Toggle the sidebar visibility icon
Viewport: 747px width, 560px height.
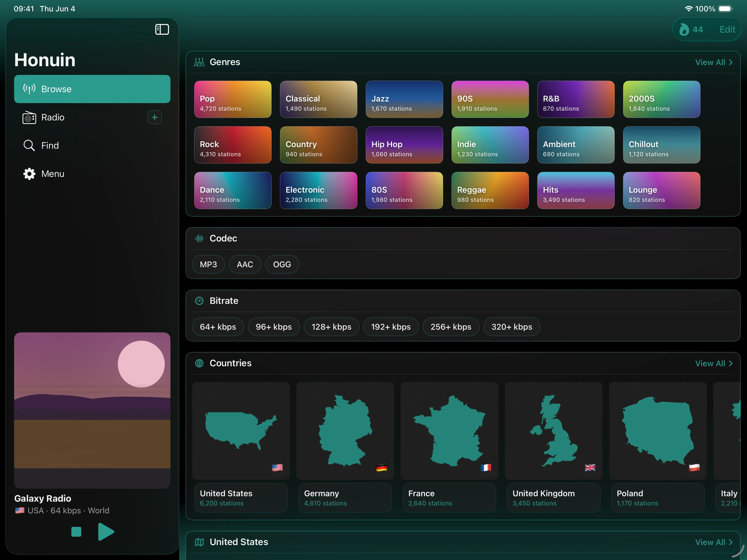pyautogui.click(x=162, y=29)
